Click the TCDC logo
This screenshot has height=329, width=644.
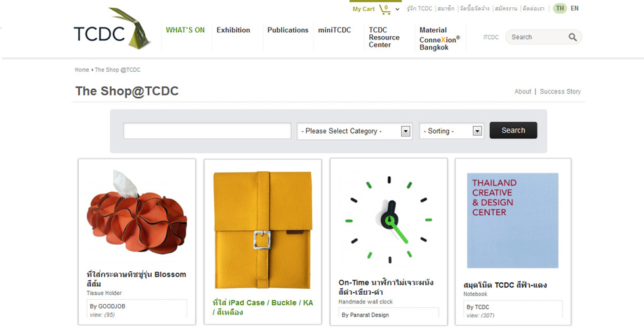tap(112, 28)
